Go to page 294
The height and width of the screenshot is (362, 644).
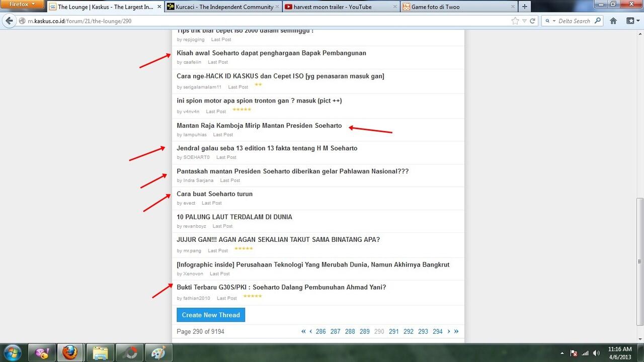(438, 331)
